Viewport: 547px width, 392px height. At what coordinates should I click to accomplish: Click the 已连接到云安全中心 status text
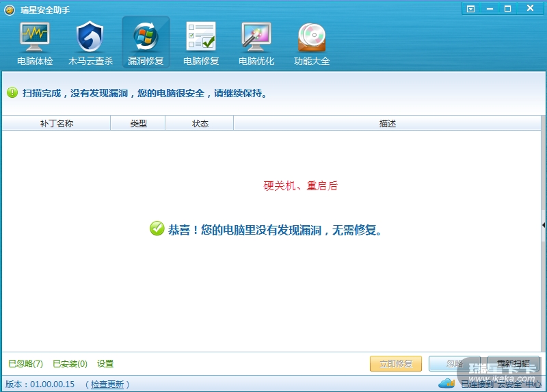[x=501, y=384]
